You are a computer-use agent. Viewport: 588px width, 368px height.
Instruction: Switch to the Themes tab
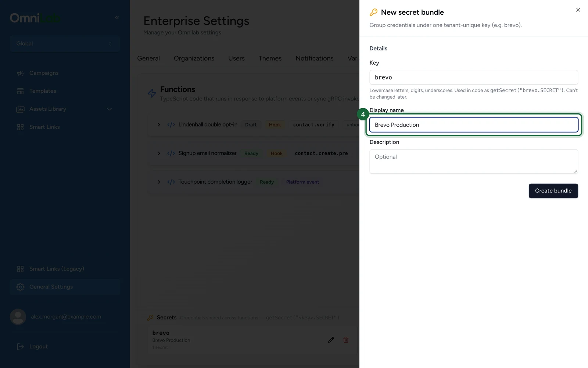(270, 58)
